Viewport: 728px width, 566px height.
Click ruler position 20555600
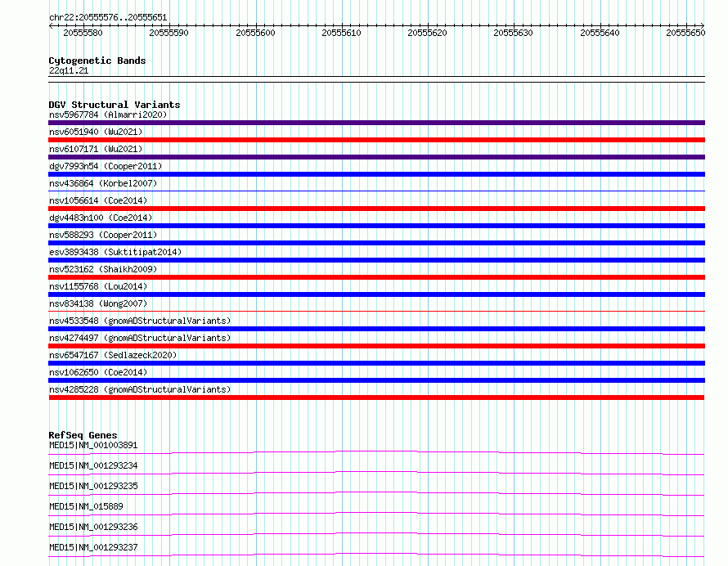click(255, 33)
